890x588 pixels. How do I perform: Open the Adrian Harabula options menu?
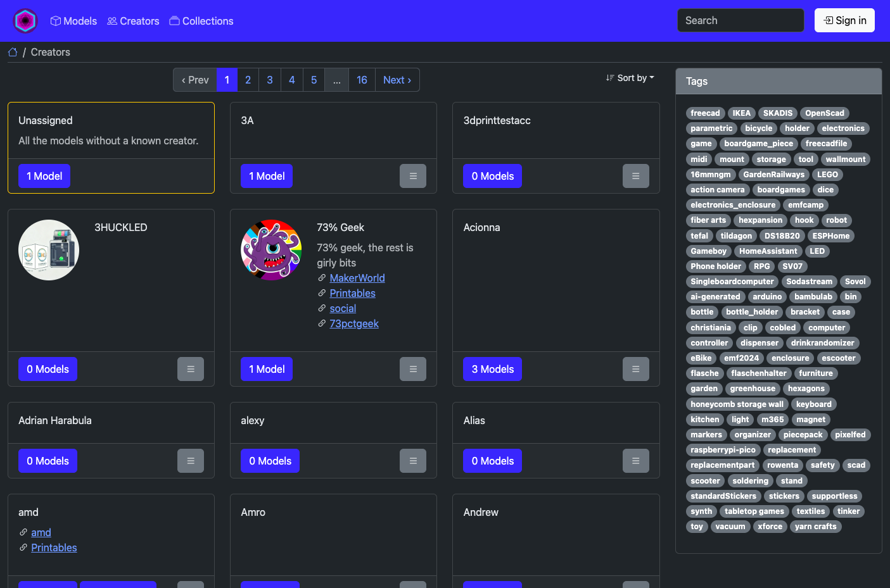[x=191, y=461]
